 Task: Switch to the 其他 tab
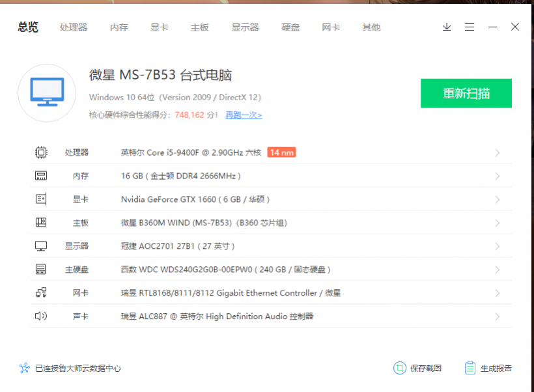[x=371, y=27]
